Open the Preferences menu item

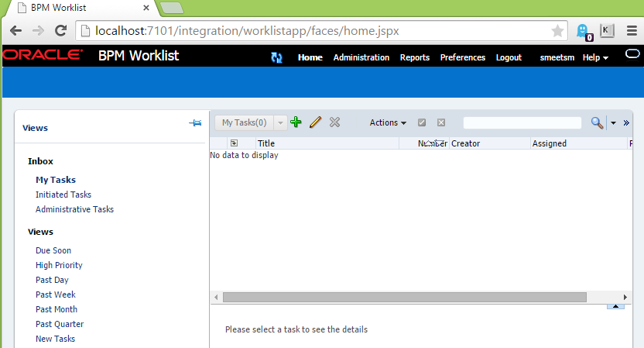point(463,57)
